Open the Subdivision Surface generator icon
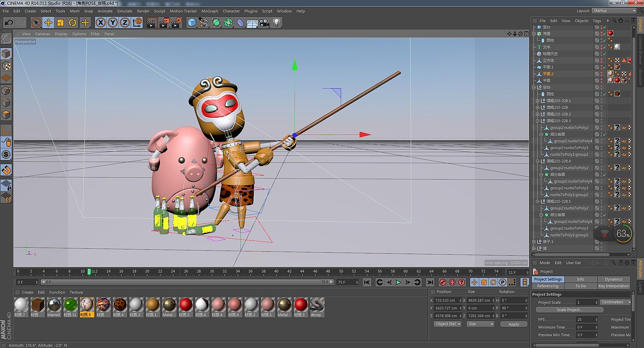This screenshot has height=348, width=644. tap(216, 23)
